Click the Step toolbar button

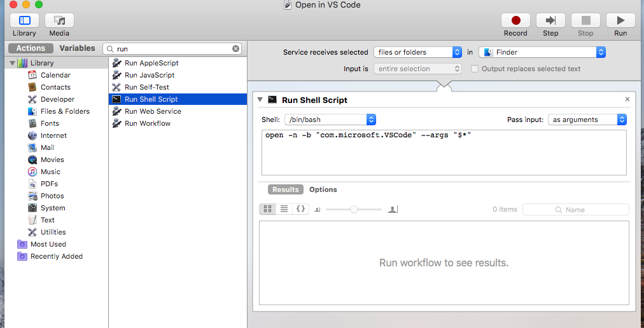550,20
